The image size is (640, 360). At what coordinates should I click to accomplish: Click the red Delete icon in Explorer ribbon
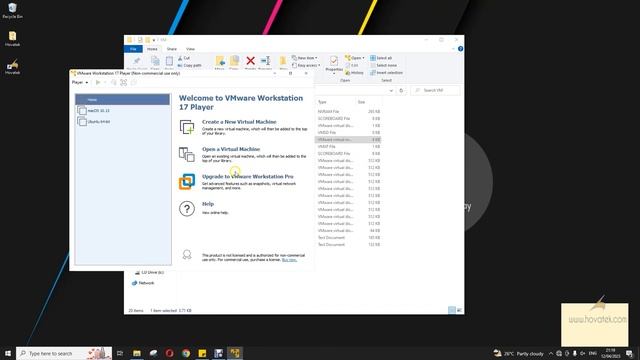pyautogui.click(x=251, y=61)
